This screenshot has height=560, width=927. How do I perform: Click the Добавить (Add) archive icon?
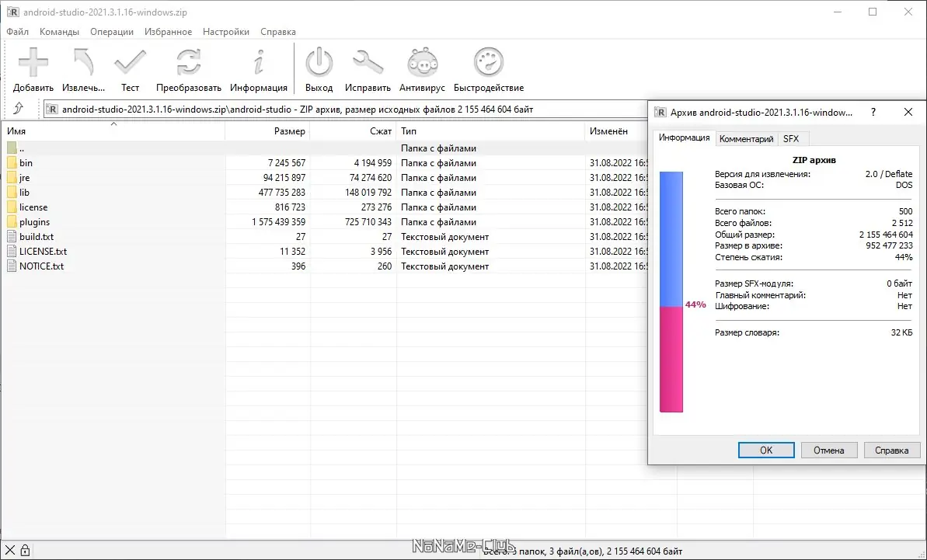click(x=33, y=62)
